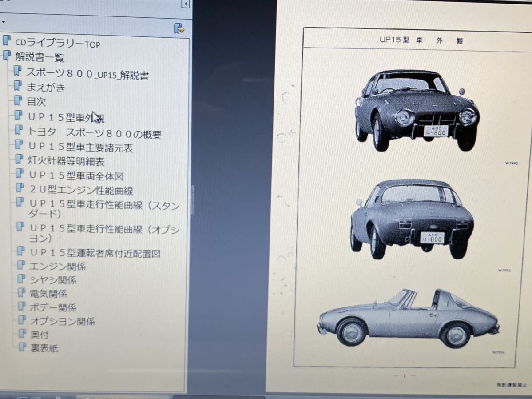Click bookmark icon beside 解説書一覧
532x399 pixels.
click(x=7, y=55)
